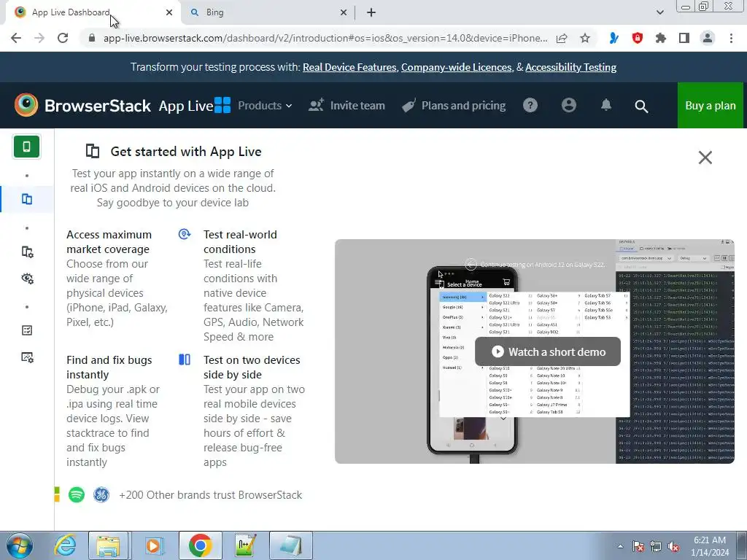Open the media player taskbar icon

point(153,545)
